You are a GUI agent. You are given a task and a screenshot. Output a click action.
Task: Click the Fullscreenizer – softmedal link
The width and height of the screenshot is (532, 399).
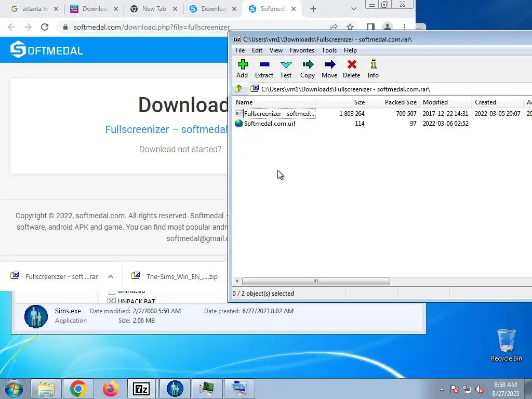(x=166, y=129)
